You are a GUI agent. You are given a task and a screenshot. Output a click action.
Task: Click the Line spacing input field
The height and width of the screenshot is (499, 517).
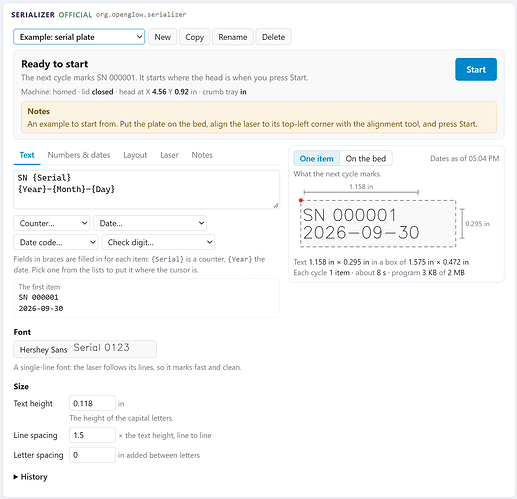(x=92, y=435)
